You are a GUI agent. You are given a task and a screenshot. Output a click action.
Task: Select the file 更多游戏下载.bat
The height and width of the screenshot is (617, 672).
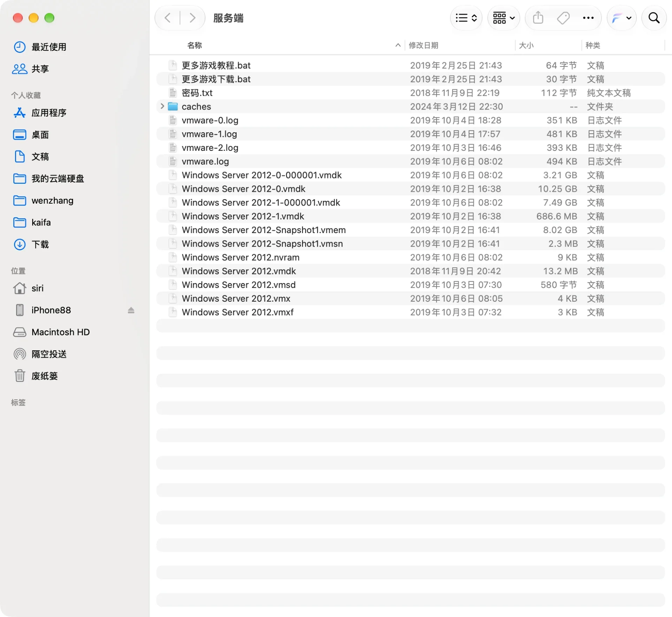[x=411, y=79]
